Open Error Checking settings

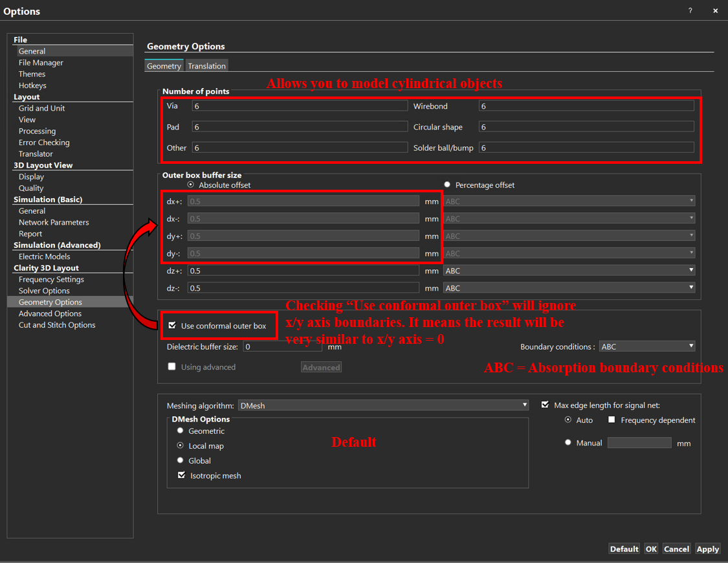[44, 142]
